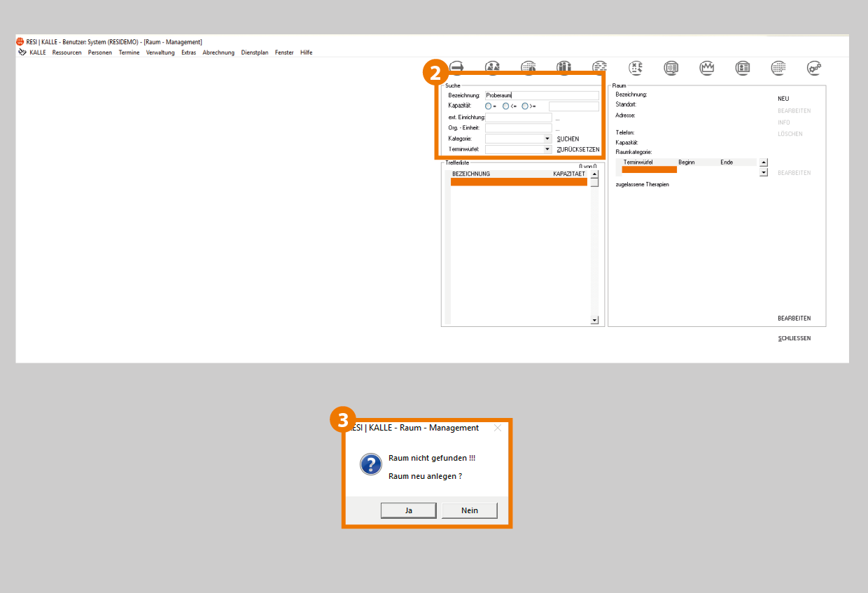Click the three standing figures toolbar icon
This screenshot has height=593, width=868.
click(564, 67)
